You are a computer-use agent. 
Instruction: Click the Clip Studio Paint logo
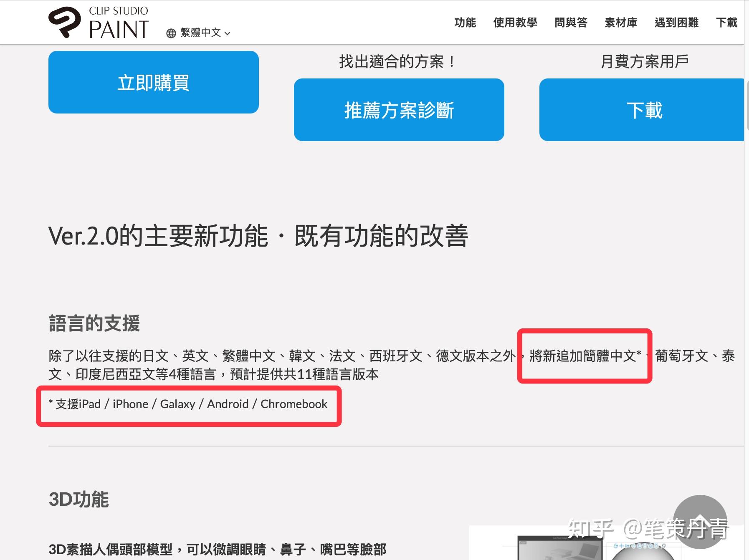pyautogui.click(x=99, y=23)
